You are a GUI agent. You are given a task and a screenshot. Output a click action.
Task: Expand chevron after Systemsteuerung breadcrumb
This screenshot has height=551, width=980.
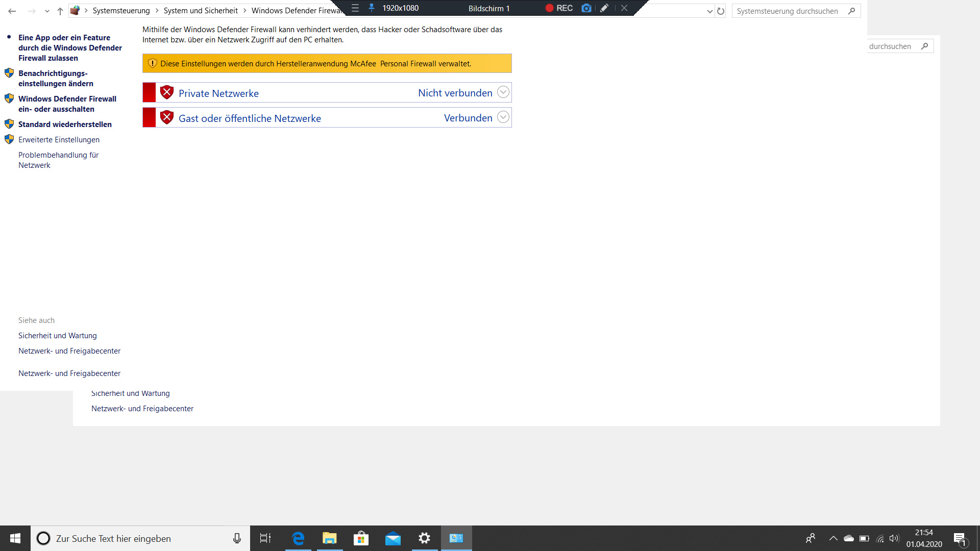click(x=157, y=11)
